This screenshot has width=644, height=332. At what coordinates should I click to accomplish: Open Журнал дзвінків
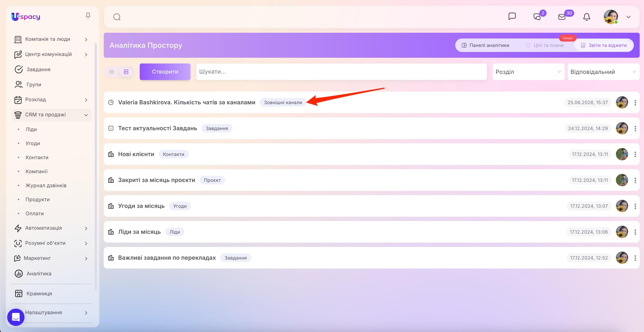pyautogui.click(x=46, y=185)
